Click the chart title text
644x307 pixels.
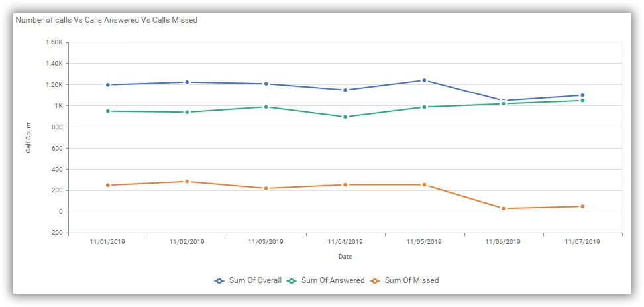coord(106,20)
